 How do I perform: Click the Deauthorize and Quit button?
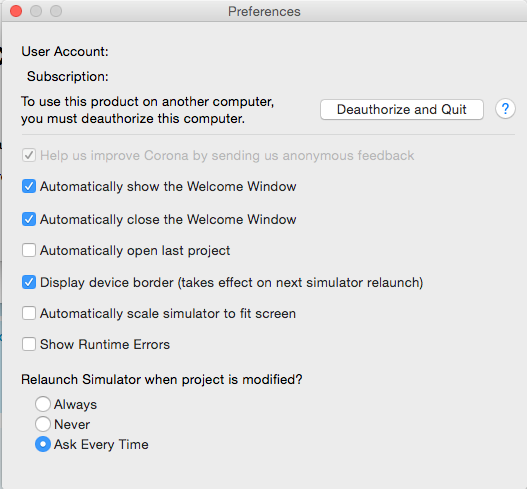point(402,110)
